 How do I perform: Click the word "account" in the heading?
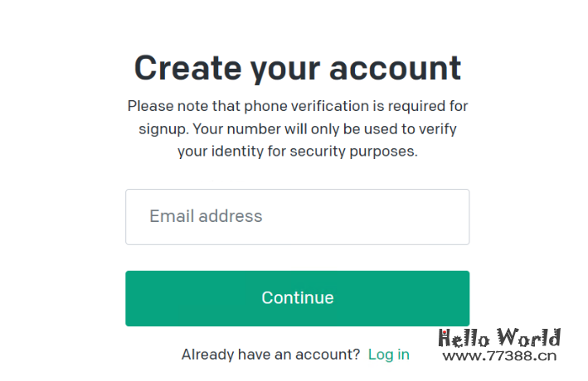coord(395,68)
